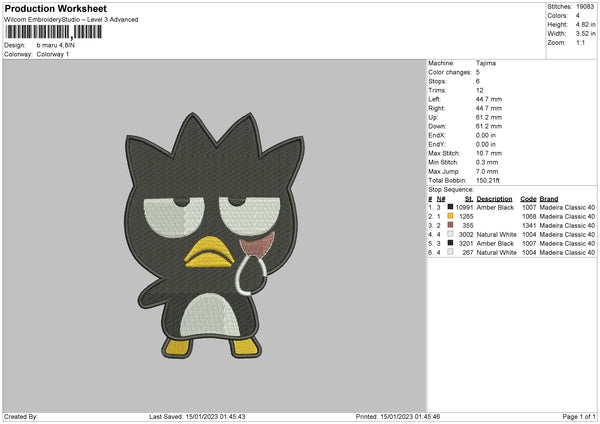Click the Min Stitch value '0.3 mm'

(x=487, y=162)
